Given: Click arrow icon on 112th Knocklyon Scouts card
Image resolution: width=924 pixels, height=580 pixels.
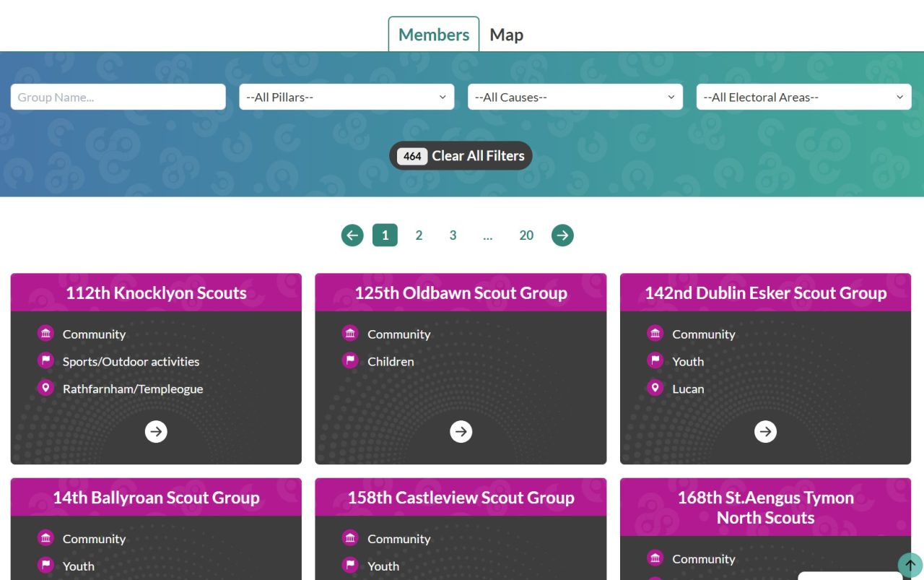Looking at the screenshot, I should tap(156, 431).
